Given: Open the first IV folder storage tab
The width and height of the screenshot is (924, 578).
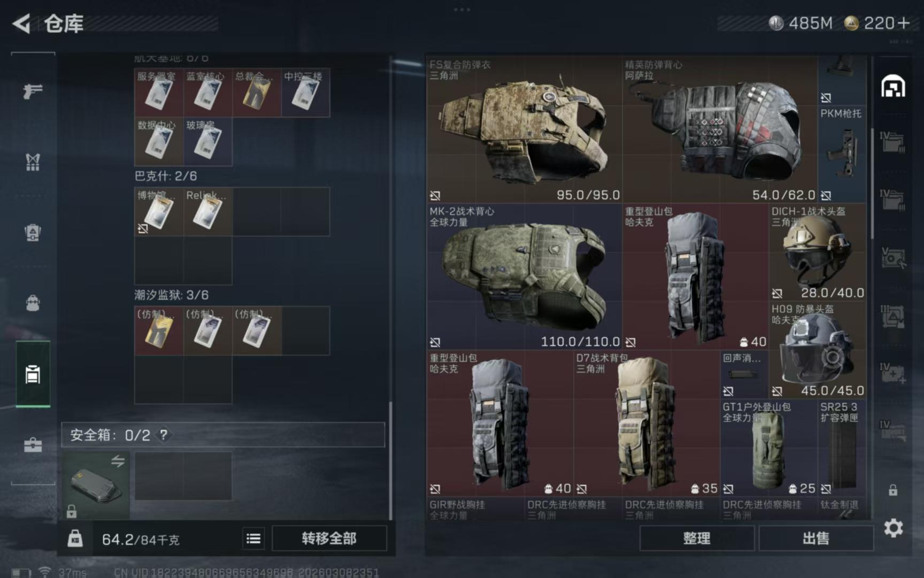Looking at the screenshot, I should pyautogui.click(x=892, y=142).
